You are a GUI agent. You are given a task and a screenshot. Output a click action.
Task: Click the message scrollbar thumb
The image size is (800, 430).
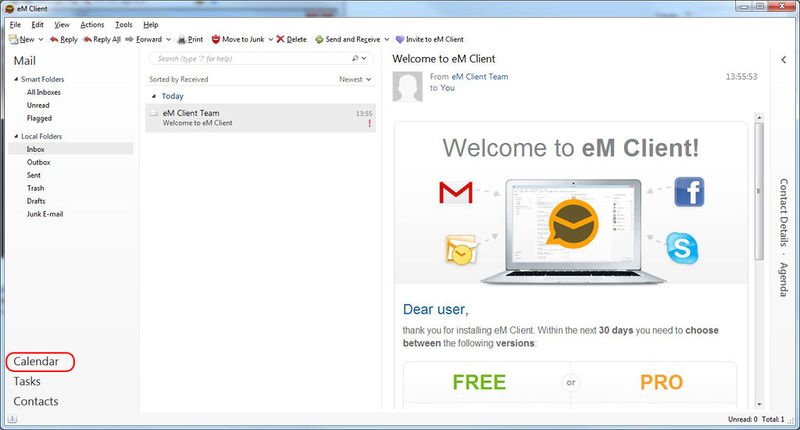[759, 191]
